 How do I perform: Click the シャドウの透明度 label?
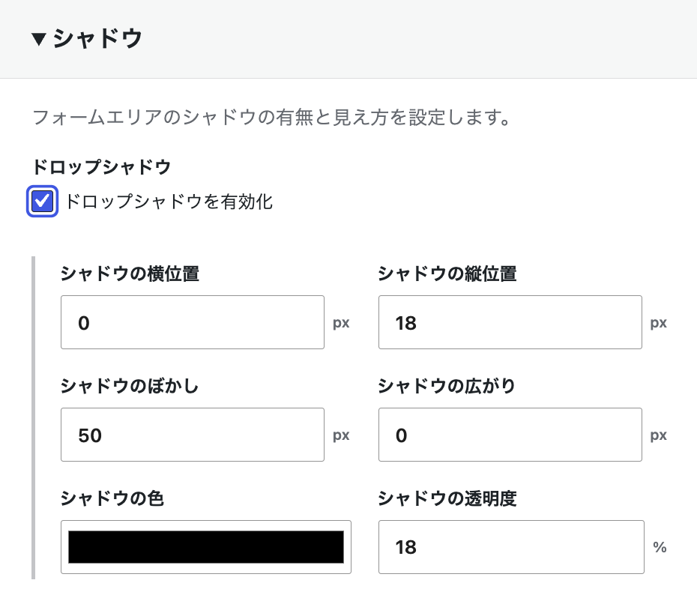pos(447,498)
